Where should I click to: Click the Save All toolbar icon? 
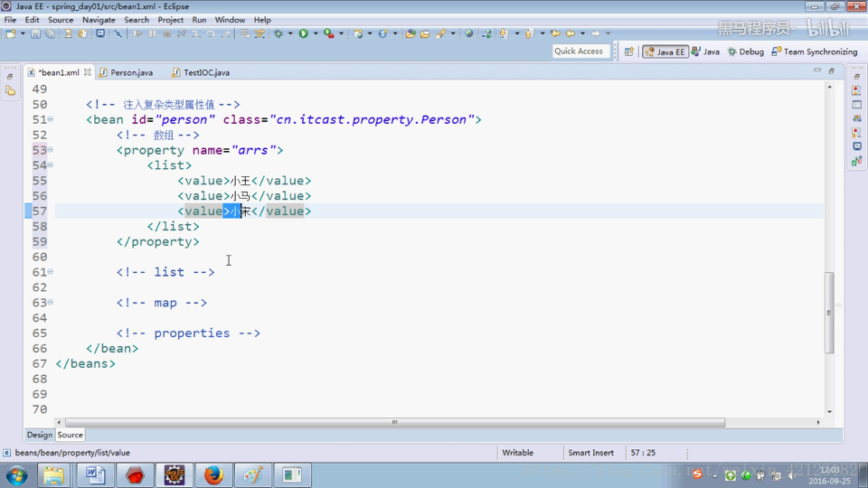pos(50,33)
